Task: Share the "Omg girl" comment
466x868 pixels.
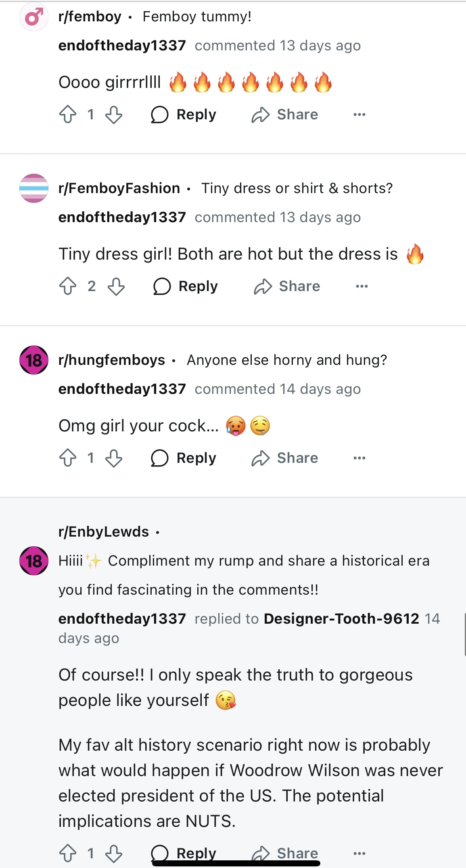Action: coord(285,458)
